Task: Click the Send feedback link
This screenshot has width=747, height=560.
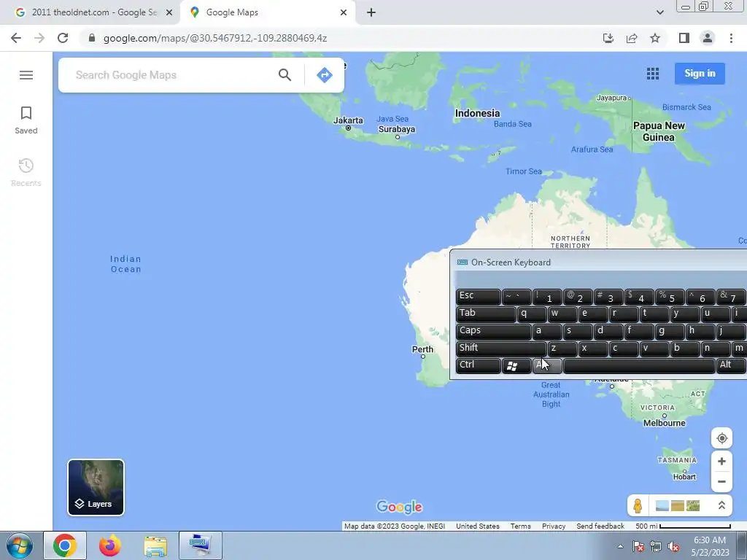Action: [x=600, y=526]
